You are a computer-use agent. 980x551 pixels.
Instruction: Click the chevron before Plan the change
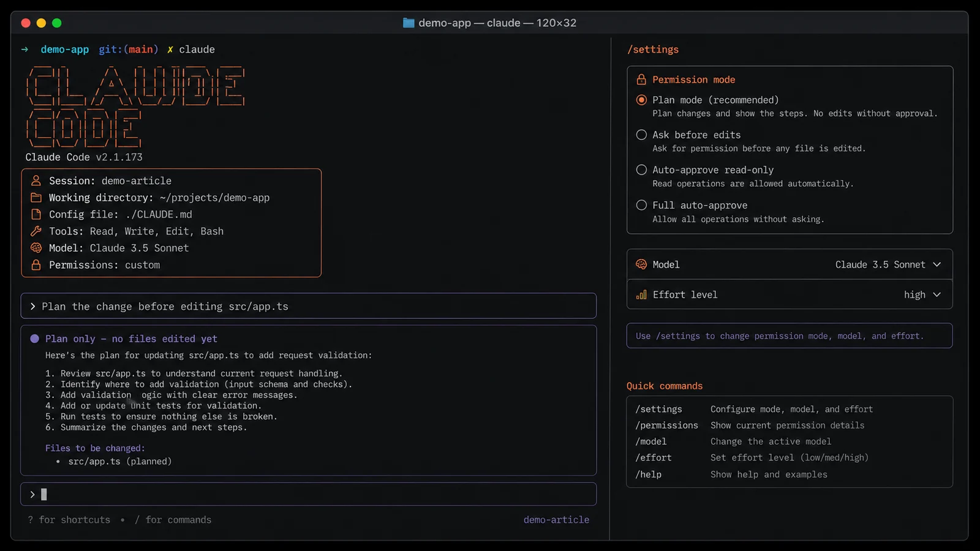coord(32,306)
